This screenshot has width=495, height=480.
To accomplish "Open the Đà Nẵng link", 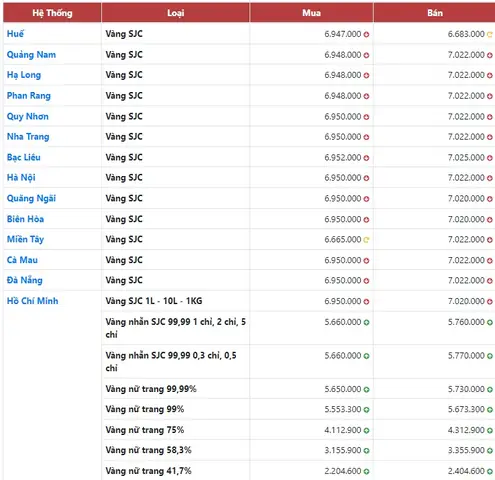I will pyautogui.click(x=25, y=280).
